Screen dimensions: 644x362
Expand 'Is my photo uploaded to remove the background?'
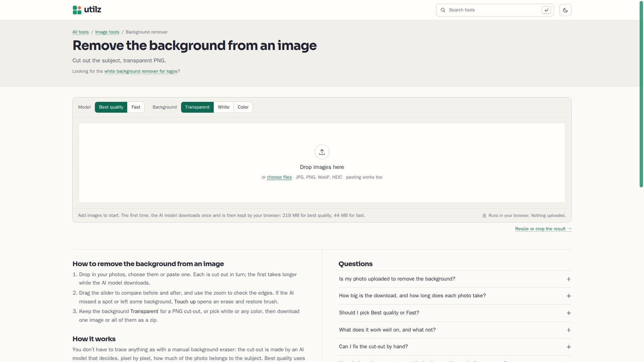455,279
